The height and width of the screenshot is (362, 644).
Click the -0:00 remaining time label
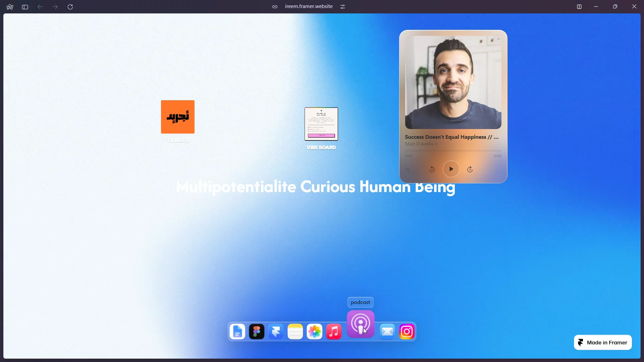[x=497, y=156]
